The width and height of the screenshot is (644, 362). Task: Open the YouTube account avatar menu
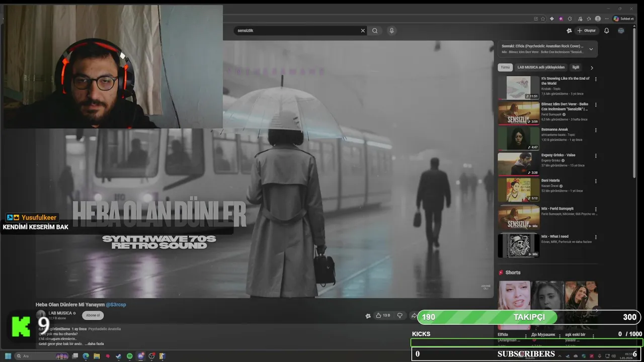pyautogui.click(x=621, y=31)
